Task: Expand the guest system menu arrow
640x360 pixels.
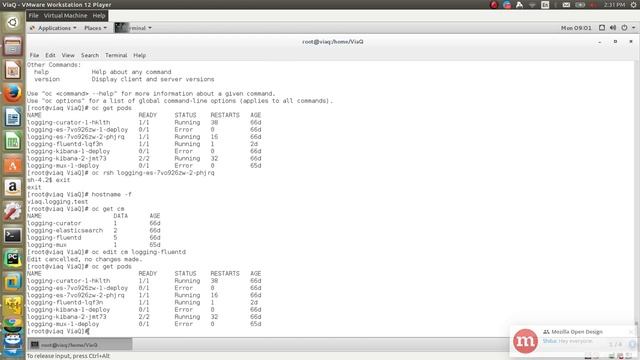Action: tap(633, 28)
